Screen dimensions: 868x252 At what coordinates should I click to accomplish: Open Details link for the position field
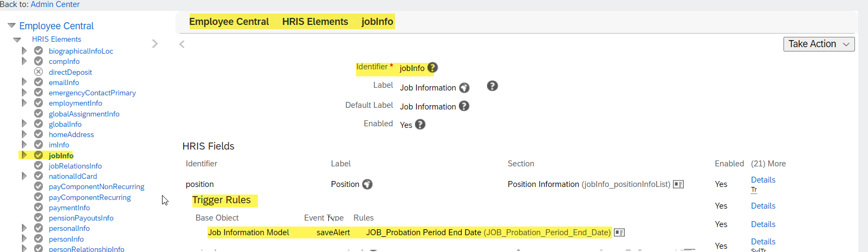pos(763,180)
